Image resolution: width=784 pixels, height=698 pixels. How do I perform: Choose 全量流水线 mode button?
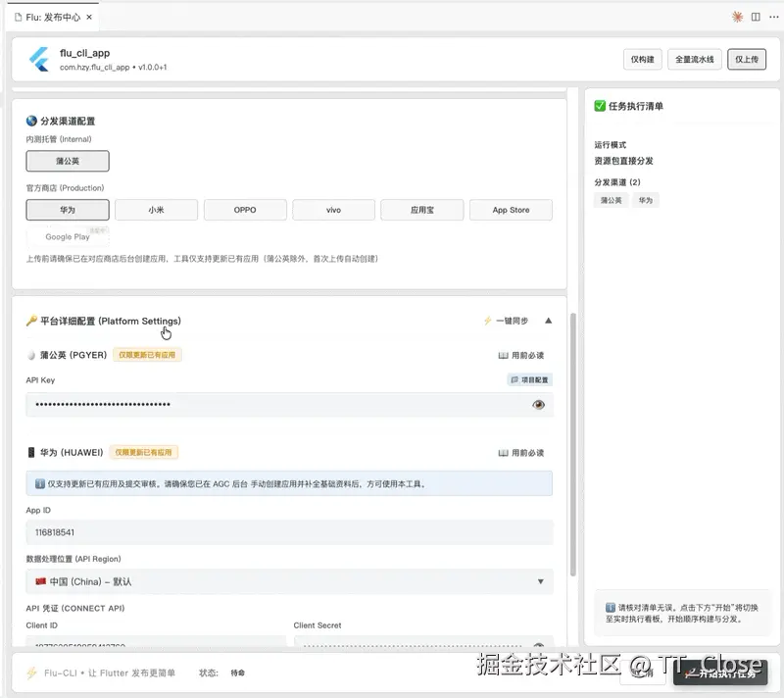pyautogui.click(x=695, y=60)
